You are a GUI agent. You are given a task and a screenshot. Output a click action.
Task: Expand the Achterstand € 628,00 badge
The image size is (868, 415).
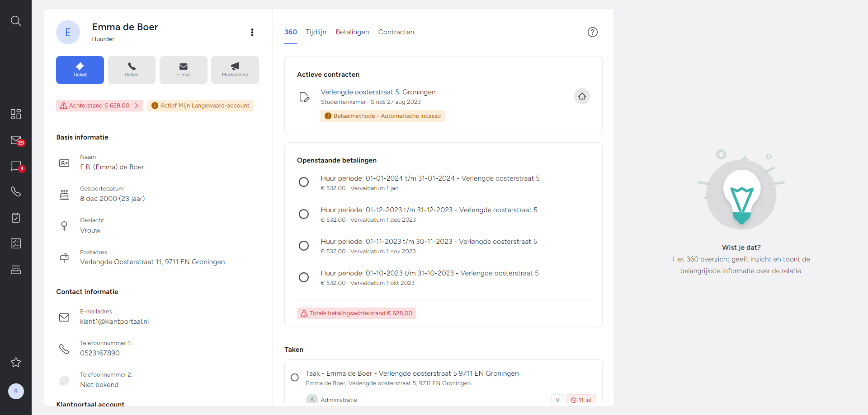(x=99, y=106)
